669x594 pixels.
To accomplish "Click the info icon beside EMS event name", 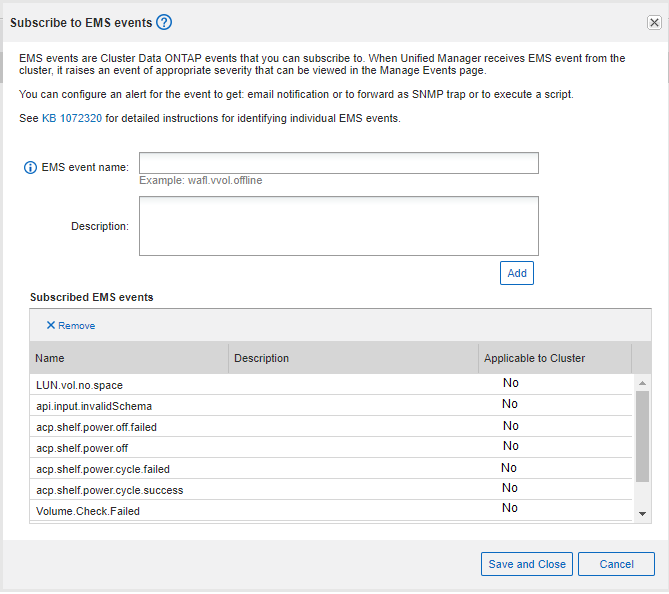I will (x=30, y=167).
